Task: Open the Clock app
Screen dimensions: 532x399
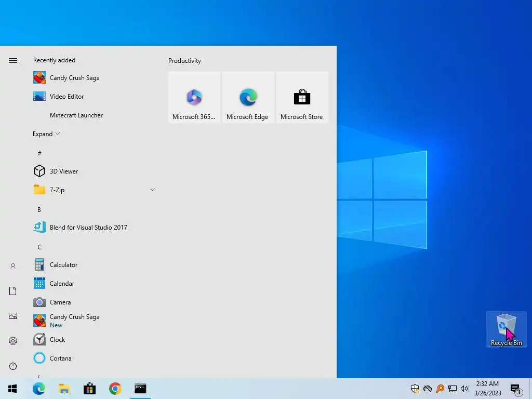Action: click(x=95, y=339)
